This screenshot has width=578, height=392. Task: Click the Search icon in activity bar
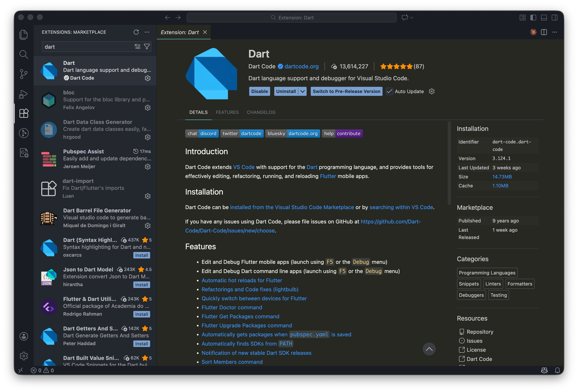[x=24, y=54]
